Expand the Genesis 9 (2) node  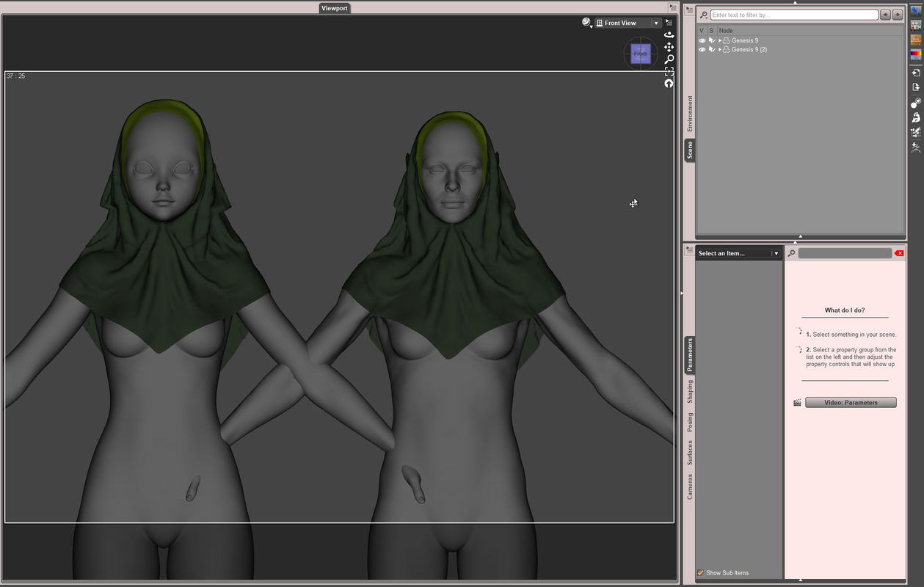(720, 49)
